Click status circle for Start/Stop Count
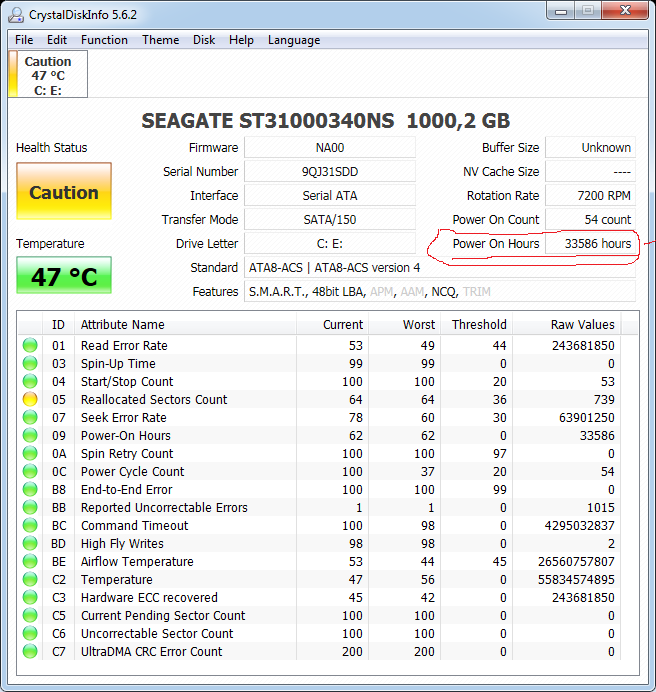Viewport: 656px width, 692px height. 30,381
